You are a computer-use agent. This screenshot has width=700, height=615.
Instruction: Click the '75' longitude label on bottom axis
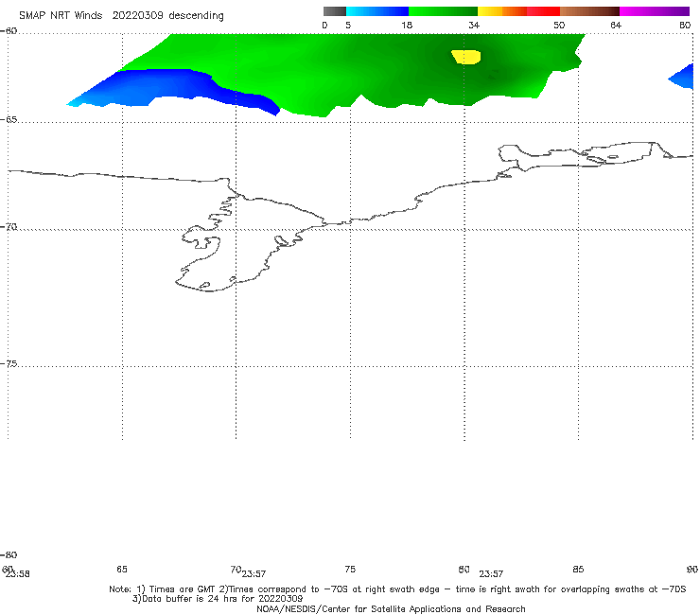(x=350, y=569)
